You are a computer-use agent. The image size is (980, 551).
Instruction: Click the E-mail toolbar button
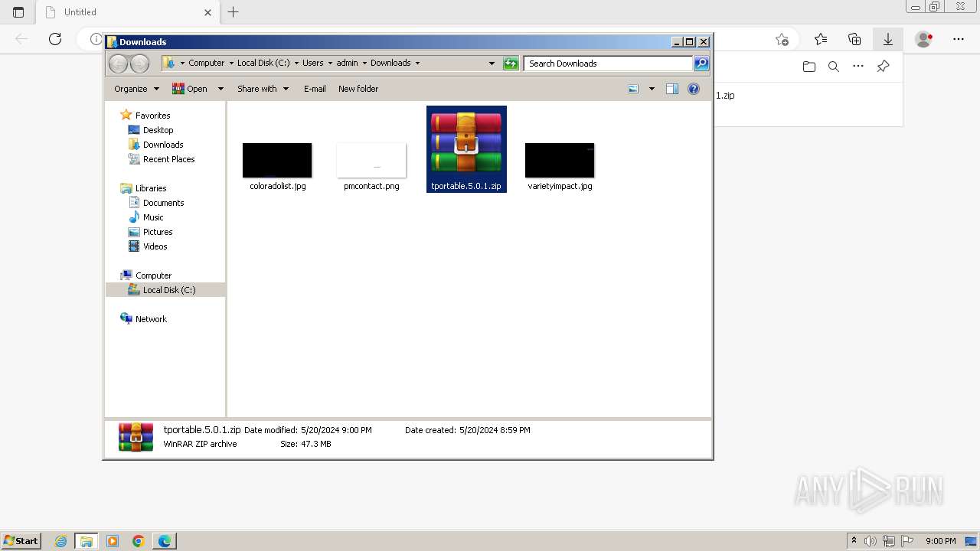pos(315,89)
